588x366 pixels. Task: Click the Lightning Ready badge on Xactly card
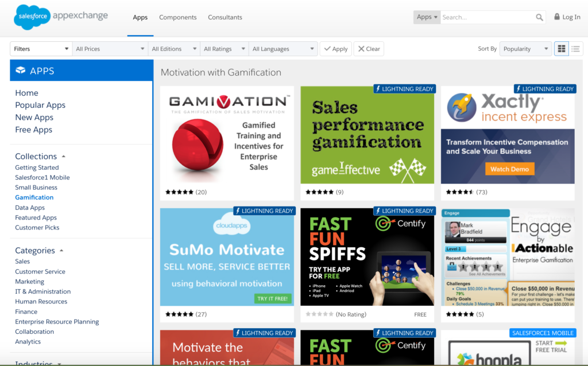coord(545,89)
